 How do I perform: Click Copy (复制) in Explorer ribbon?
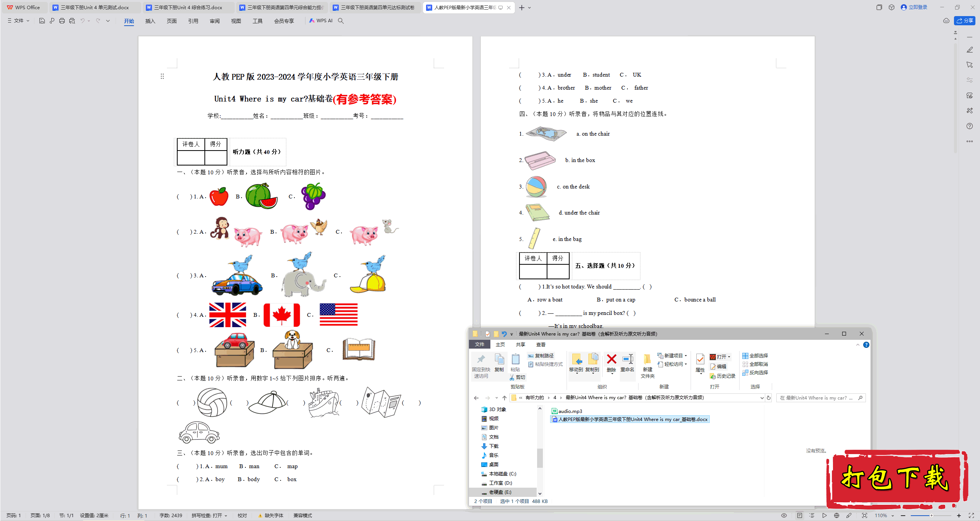pos(499,362)
